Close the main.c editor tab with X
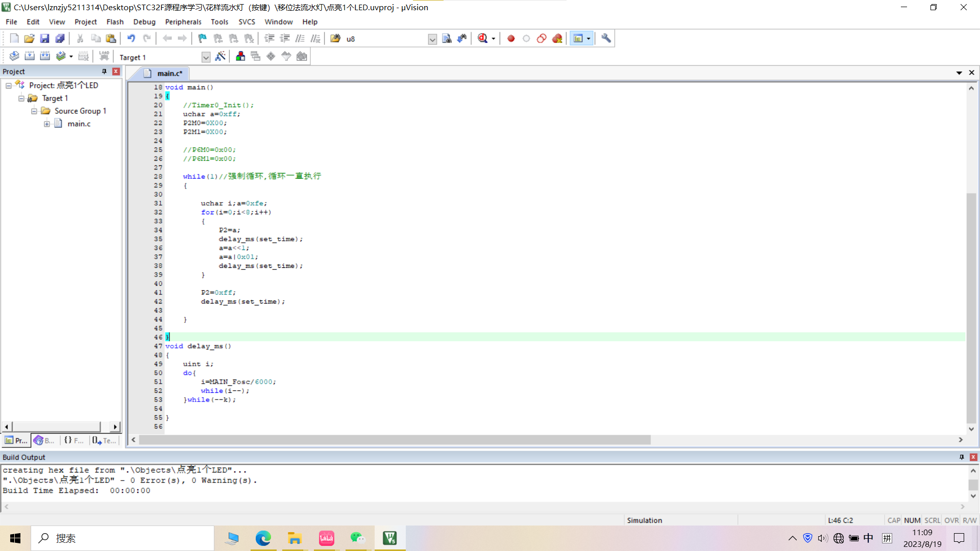Screen dimensions: 980x551 point(972,73)
